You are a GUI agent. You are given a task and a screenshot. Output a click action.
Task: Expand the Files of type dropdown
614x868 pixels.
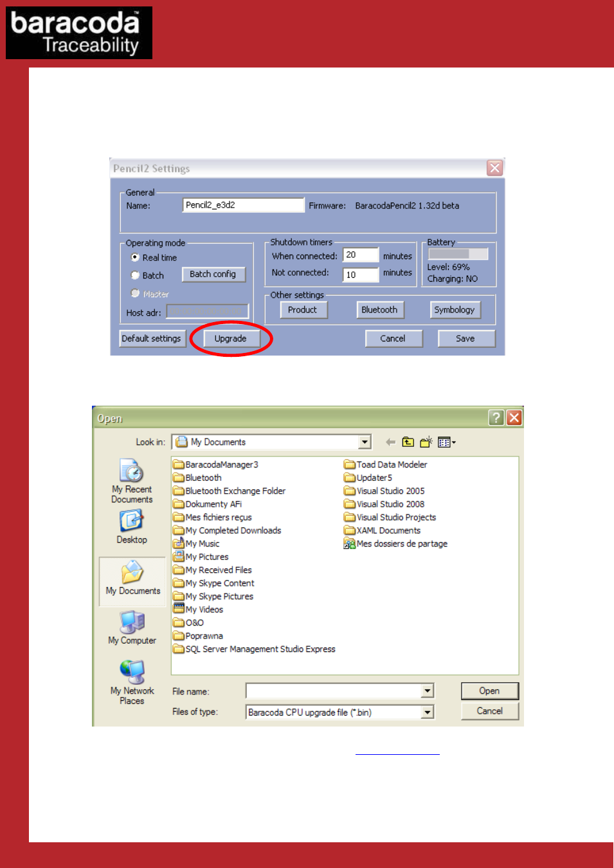[428, 712]
